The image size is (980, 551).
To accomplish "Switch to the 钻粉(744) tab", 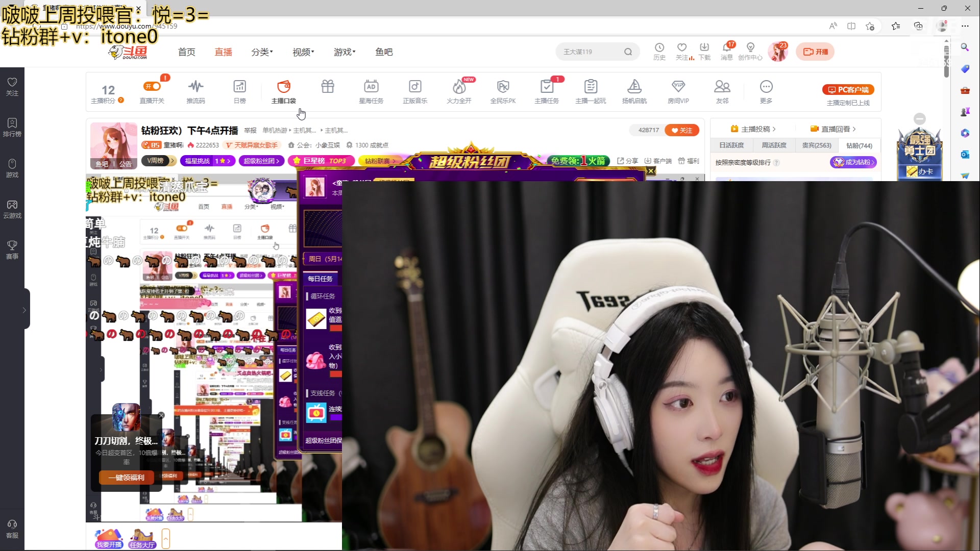I will click(859, 145).
